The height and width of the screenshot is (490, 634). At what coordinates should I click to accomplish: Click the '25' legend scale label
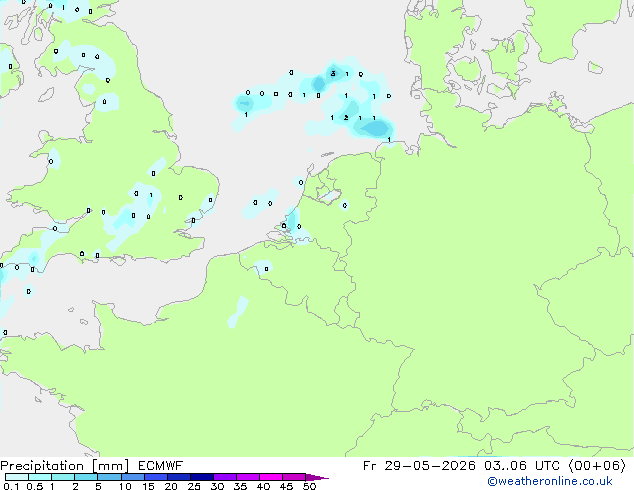click(x=194, y=486)
